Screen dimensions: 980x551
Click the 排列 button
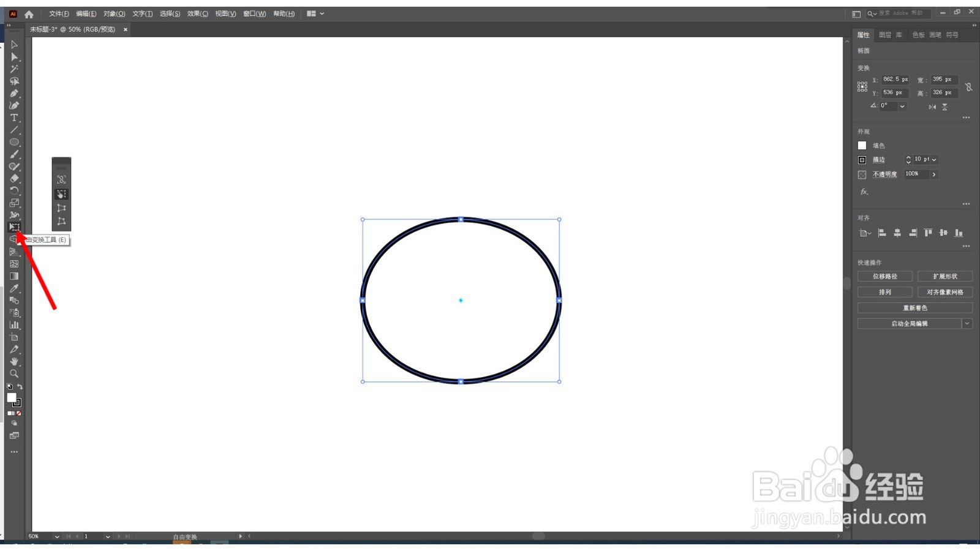point(885,293)
